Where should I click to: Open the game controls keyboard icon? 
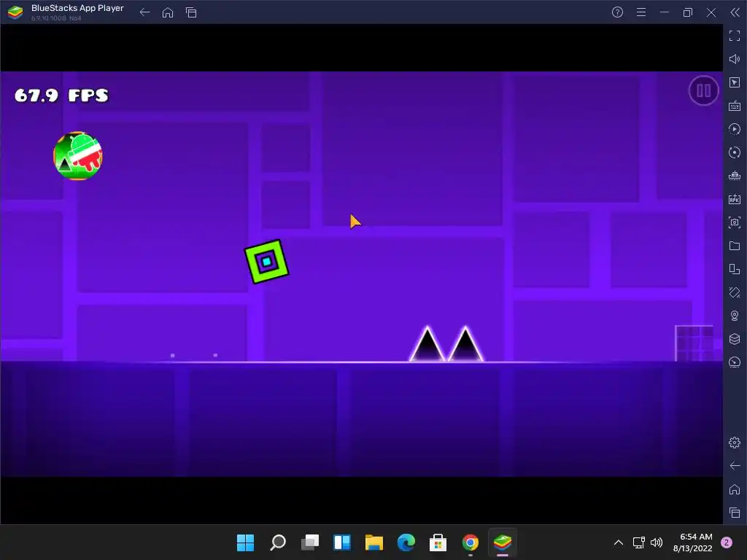(735, 106)
